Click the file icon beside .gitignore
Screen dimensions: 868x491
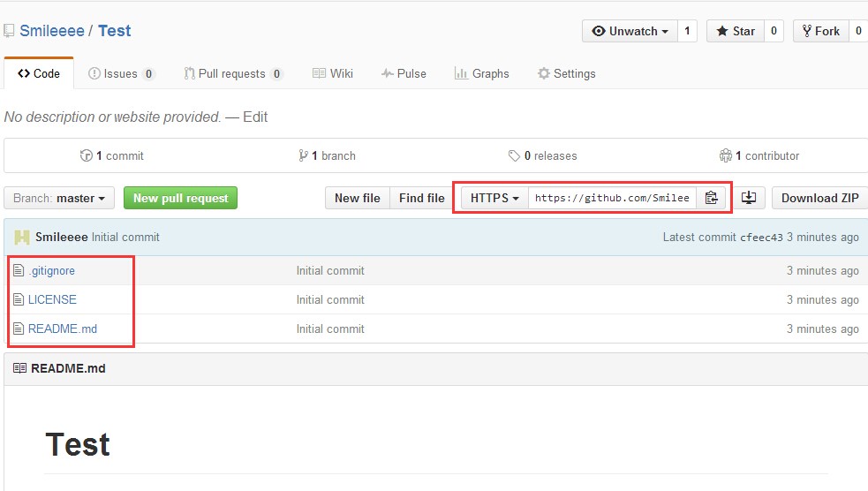pyautogui.click(x=19, y=270)
